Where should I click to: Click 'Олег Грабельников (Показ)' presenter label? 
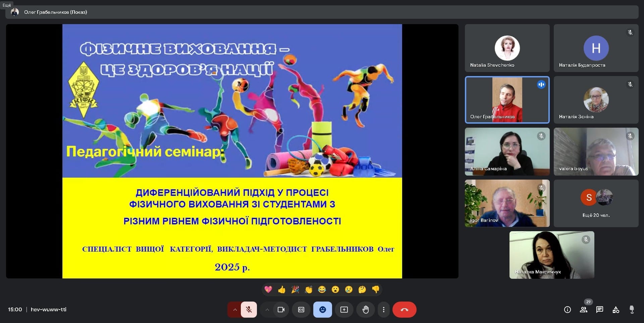(x=56, y=12)
